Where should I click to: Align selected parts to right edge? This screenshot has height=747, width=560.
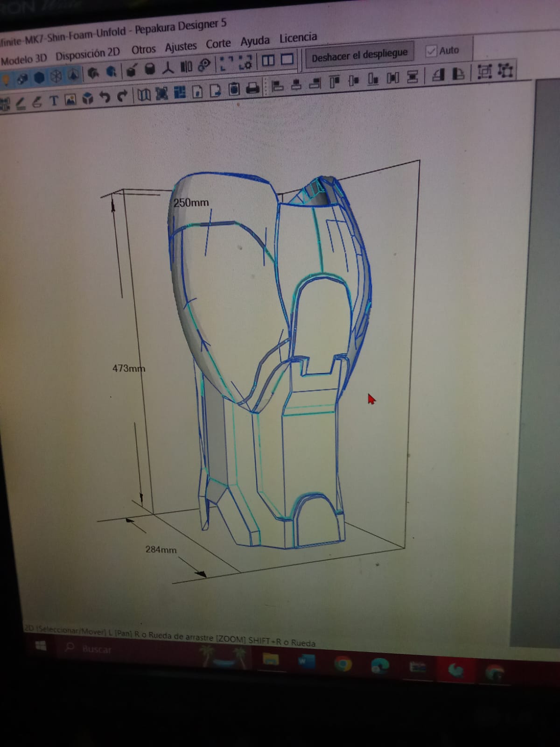click(315, 84)
